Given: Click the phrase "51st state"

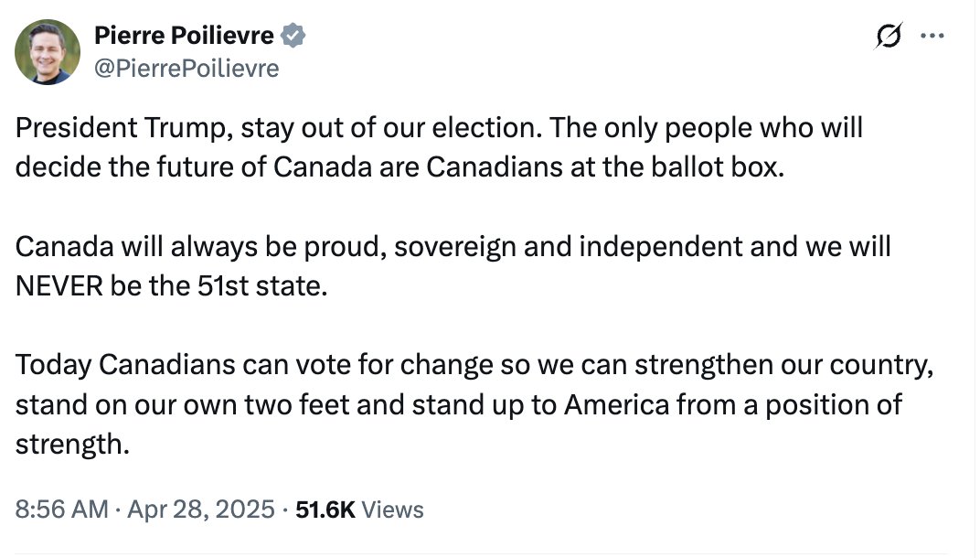Looking at the screenshot, I should pos(261,286).
